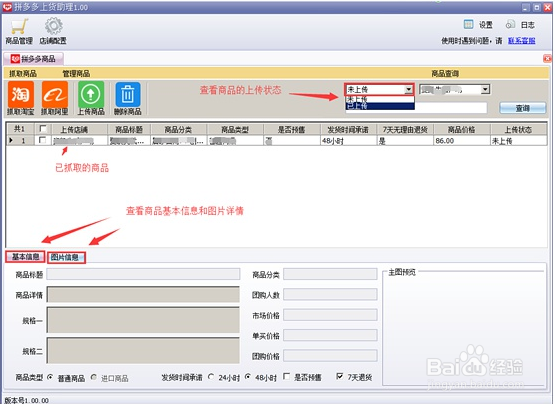Click the 抓取商品 section label

pyautogui.click(x=23, y=73)
